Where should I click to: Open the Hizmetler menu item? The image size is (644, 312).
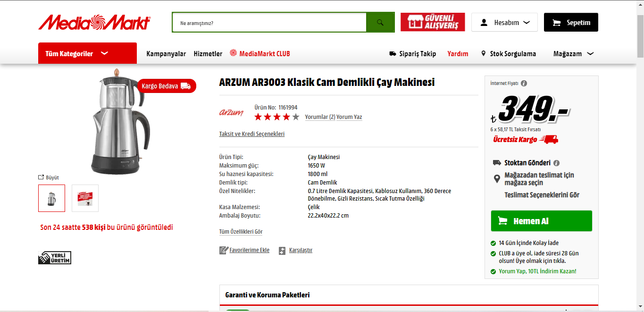pyautogui.click(x=208, y=54)
